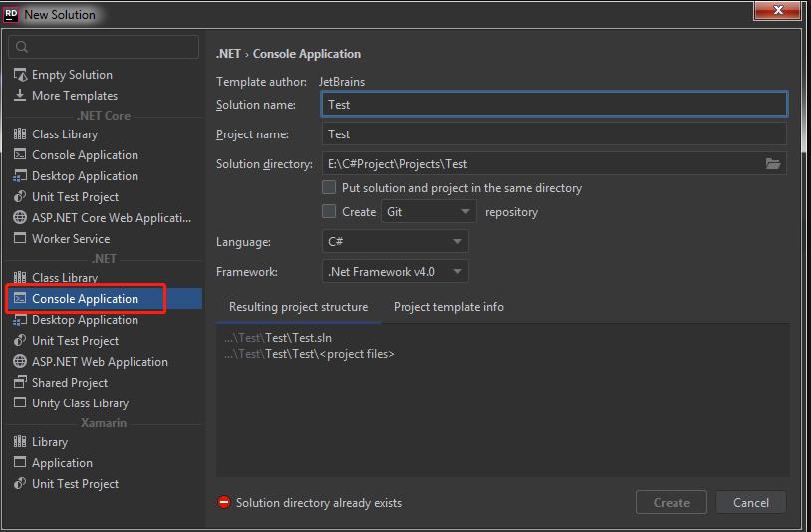
Task: Click the ASP.NET Core Web Application globe icon
Action: click(x=21, y=218)
